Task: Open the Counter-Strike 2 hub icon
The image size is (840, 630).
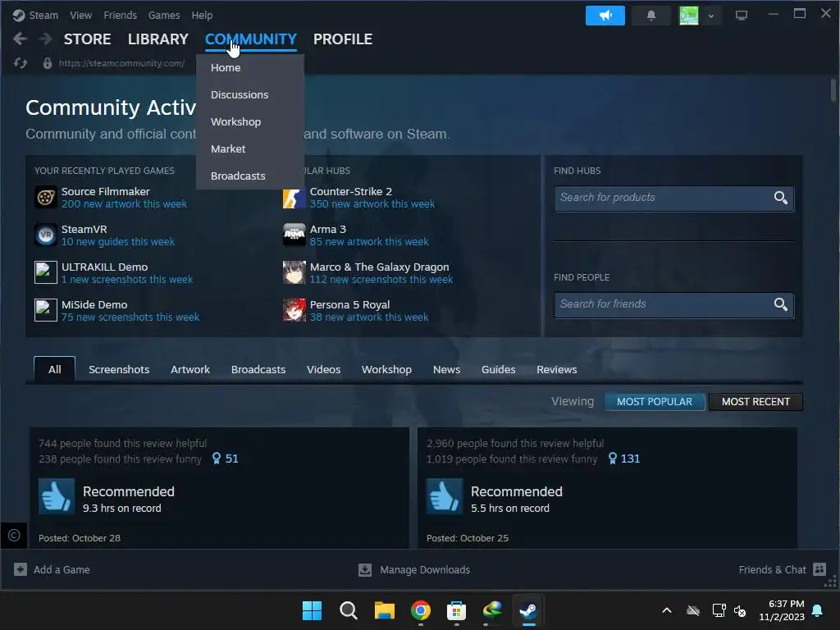Action: (x=294, y=197)
